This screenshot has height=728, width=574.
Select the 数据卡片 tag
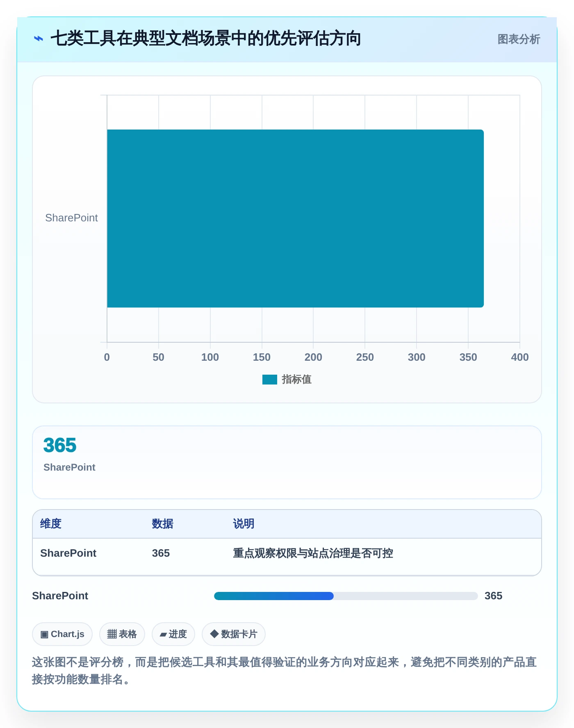(x=234, y=634)
